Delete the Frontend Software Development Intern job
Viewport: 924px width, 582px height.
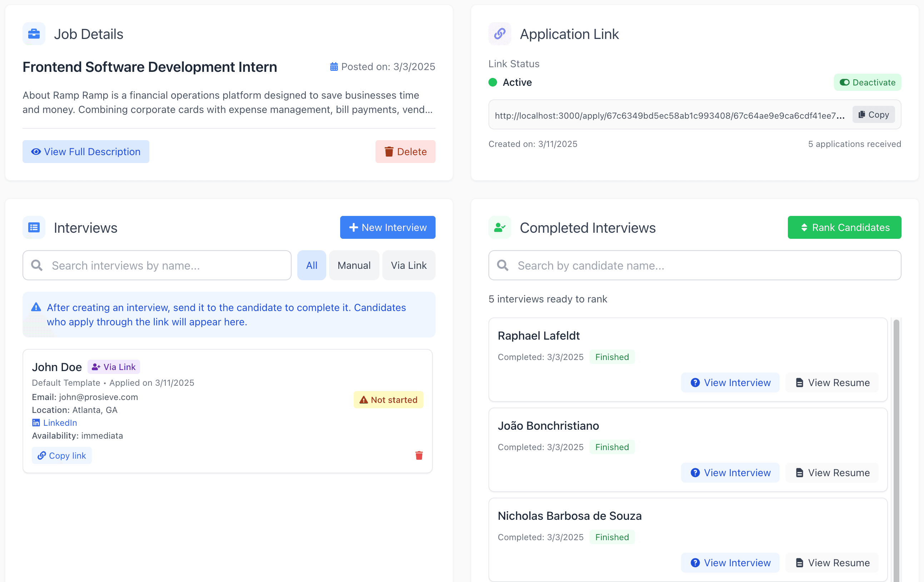pyautogui.click(x=405, y=151)
